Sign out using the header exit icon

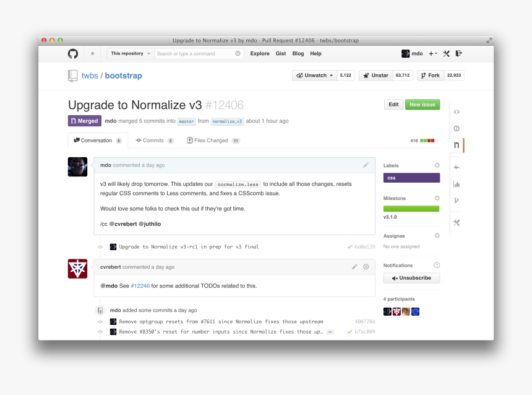(459, 53)
